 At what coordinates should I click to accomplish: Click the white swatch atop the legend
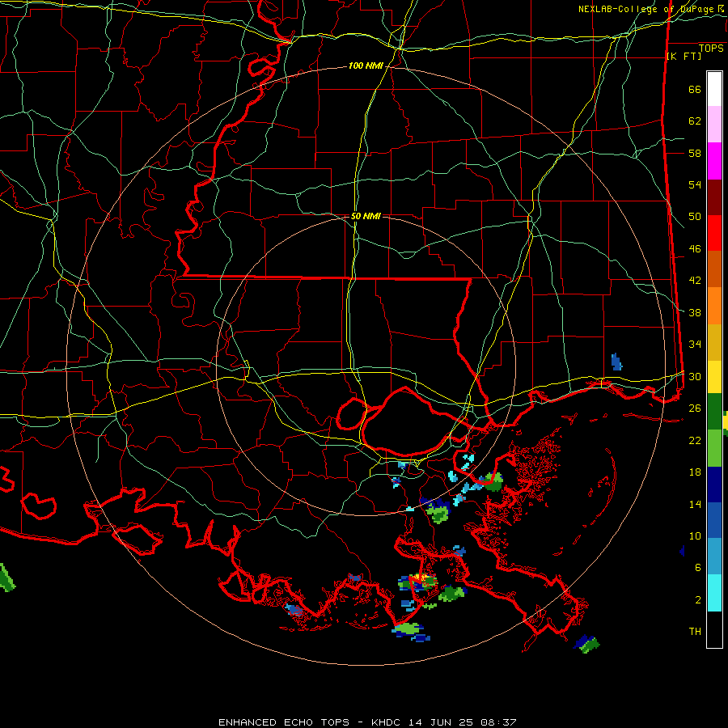coord(714,89)
